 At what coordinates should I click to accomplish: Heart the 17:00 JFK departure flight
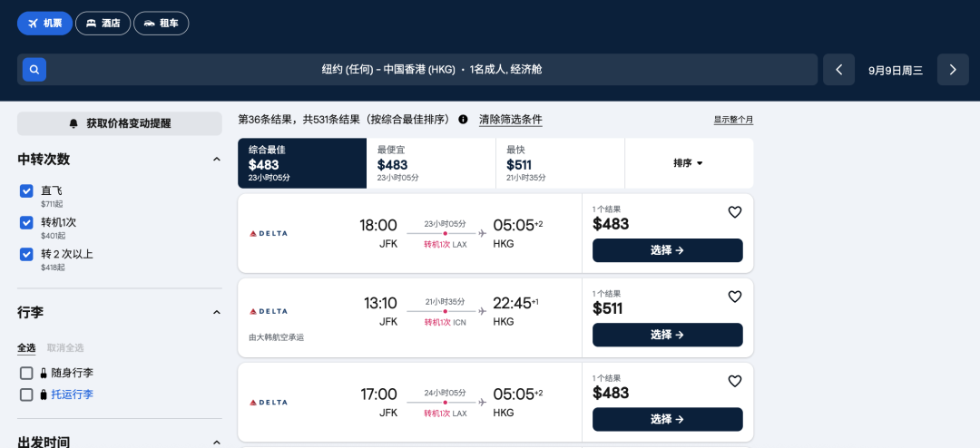[735, 382]
